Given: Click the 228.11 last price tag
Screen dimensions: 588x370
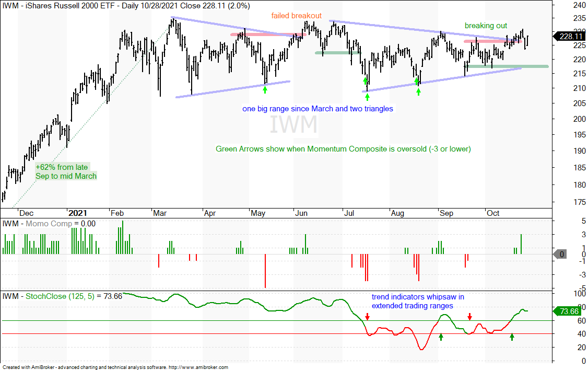Looking at the screenshot, I should point(570,37).
